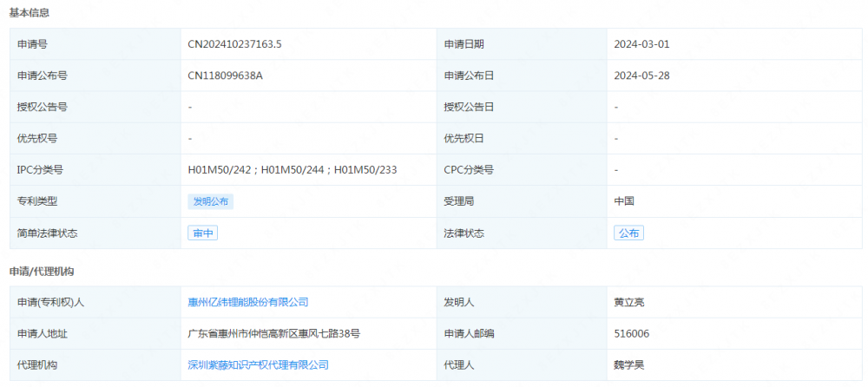
Task: Click the 申请/代理机构 section heading
Action: point(42,272)
